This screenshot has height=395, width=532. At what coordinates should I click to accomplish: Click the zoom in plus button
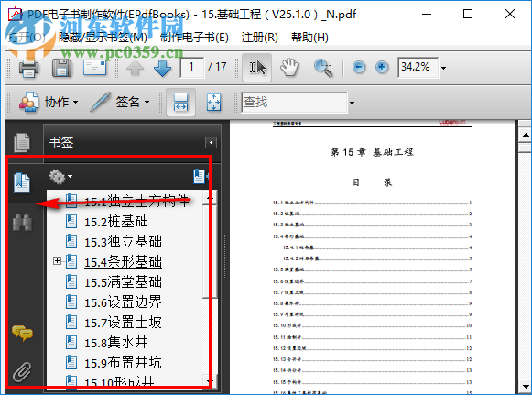(382, 67)
